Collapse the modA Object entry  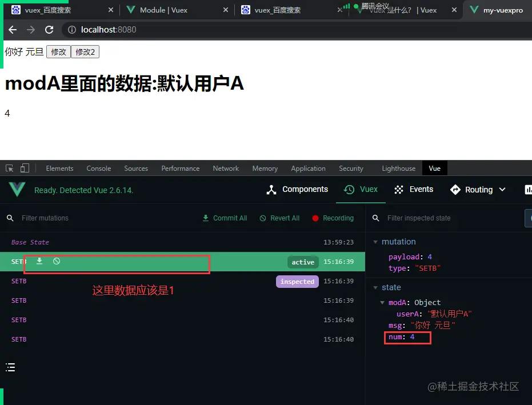pos(383,302)
